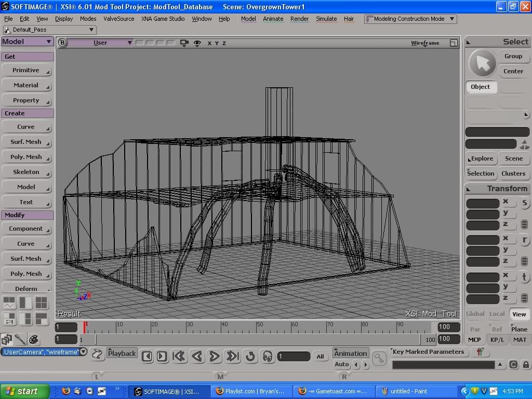This screenshot has width=532, height=399.
Task: Click the Playback menu button
Action: point(122,353)
